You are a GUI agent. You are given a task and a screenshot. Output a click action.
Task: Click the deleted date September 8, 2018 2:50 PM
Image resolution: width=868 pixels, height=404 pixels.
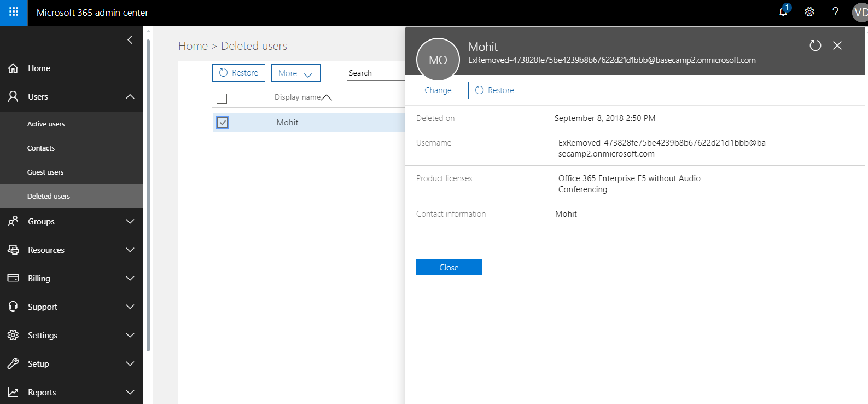click(605, 118)
